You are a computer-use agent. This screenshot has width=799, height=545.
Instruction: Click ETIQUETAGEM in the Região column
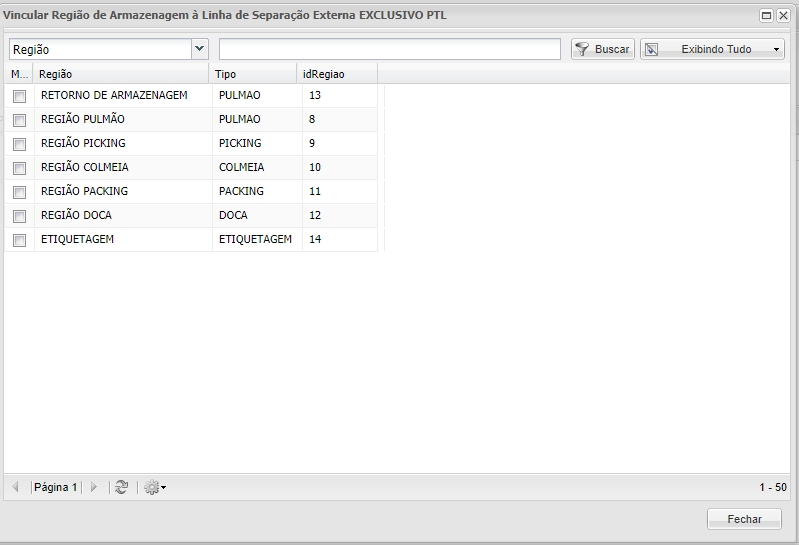coord(123,239)
